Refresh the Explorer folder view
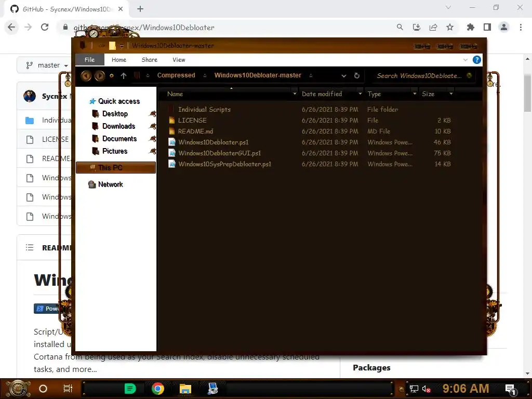Screen dimensions: 532x399 click(356, 76)
